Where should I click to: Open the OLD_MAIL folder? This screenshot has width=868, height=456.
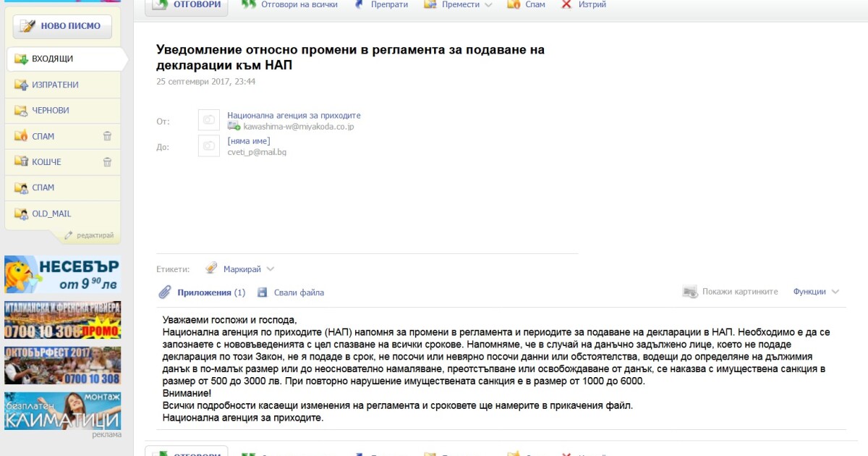click(62, 214)
